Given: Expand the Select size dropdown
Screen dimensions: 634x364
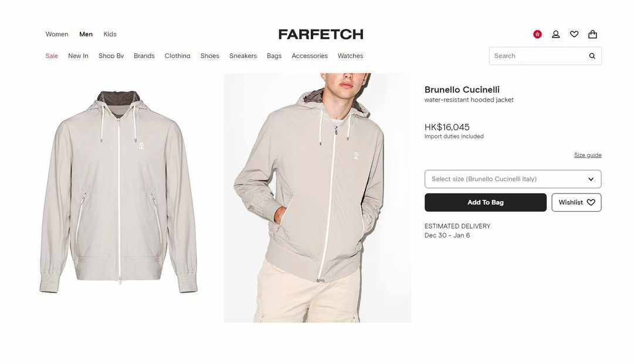Looking at the screenshot, I should pos(513,179).
